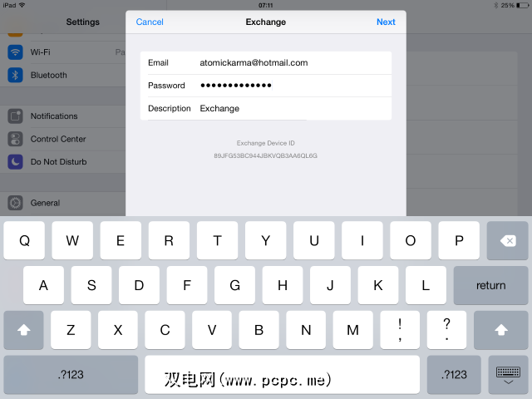This screenshot has width=532, height=399.
Task: Tap the battery indicator in status bar
Action: (522, 6)
